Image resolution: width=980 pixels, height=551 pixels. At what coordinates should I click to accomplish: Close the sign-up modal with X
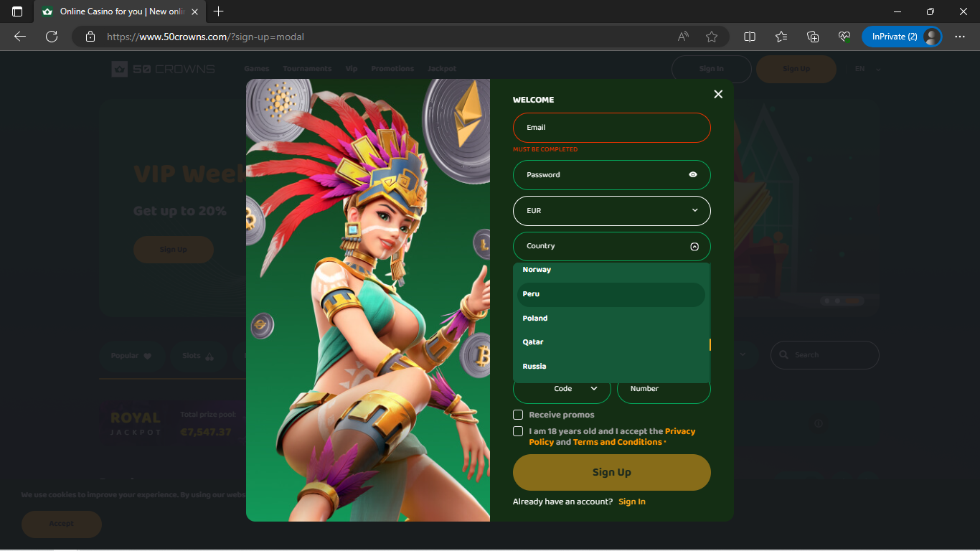pyautogui.click(x=718, y=94)
